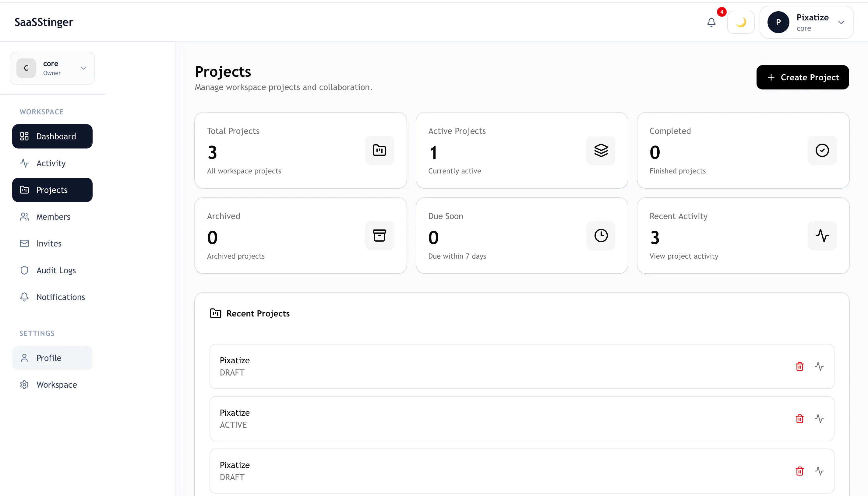The height and width of the screenshot is (496, 868).
Task: Click the P avatar circle
Action: click(x=778, y=23)
